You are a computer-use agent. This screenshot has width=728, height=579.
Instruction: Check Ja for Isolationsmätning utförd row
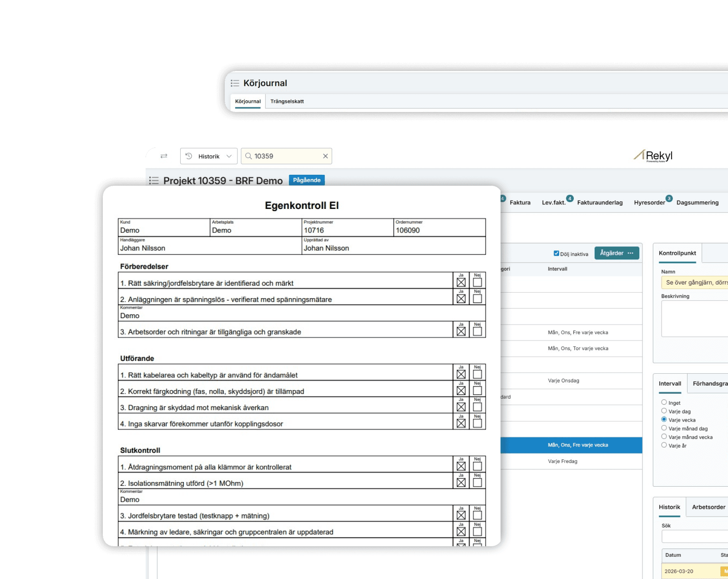pos(461,482)
